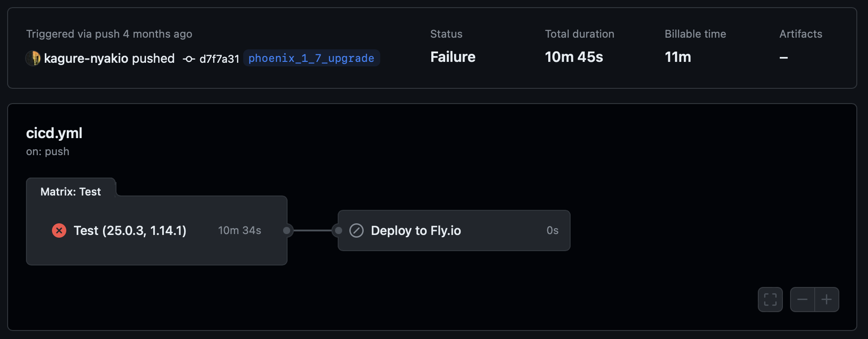Click the 10m 34s duration on the Test job
The height and width of the screenshot is (339, 868).
[x=240, y=230]
